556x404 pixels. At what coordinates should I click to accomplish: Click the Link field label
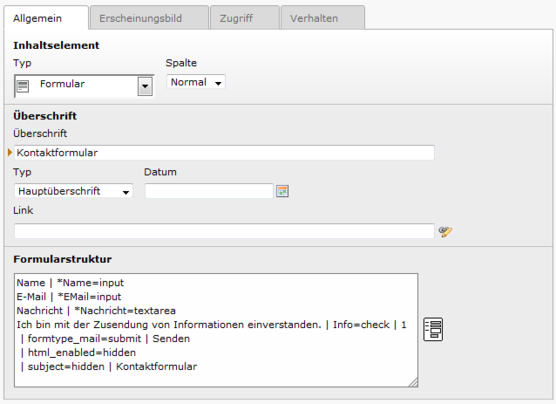click(x=23, y=210)
